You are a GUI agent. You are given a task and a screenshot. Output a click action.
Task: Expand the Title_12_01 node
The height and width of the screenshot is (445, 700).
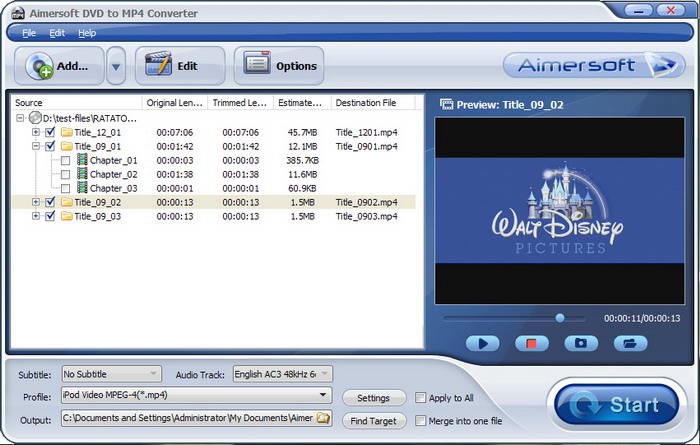coord(36,132)
